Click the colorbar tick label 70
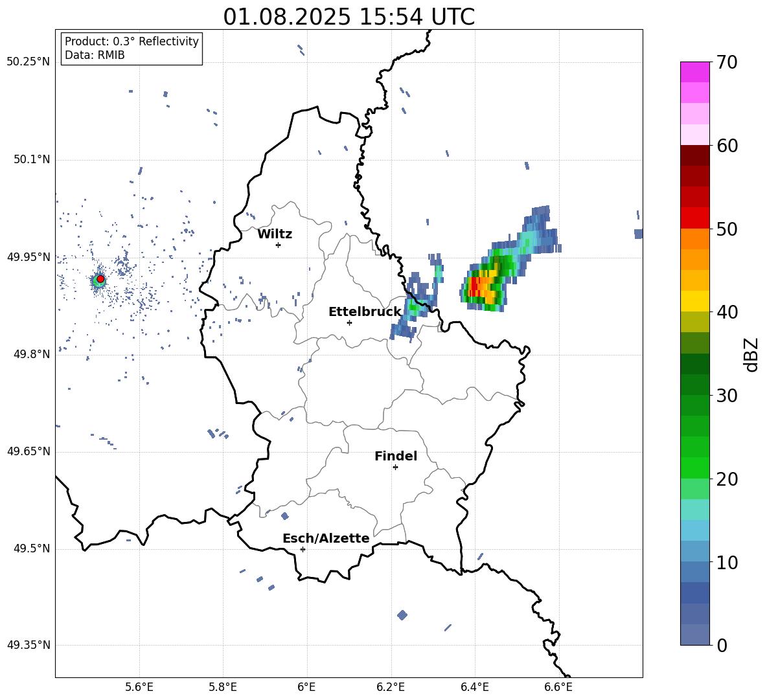This screenshot has width=767, height=700. 727,63
